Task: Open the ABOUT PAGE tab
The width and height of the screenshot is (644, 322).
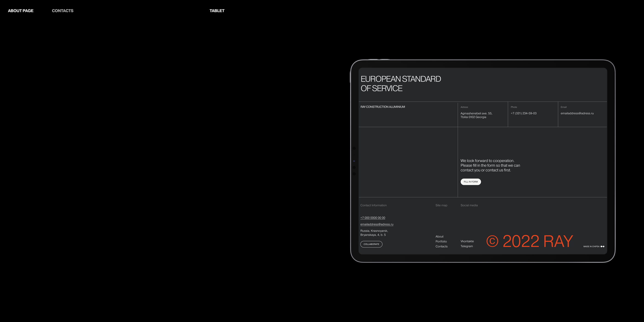Action: coord(20,11)
